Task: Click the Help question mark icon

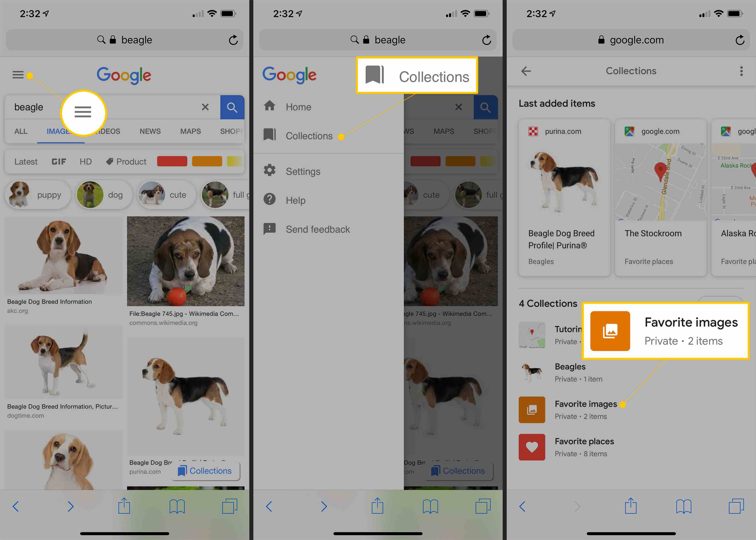Action: point(269,199)
